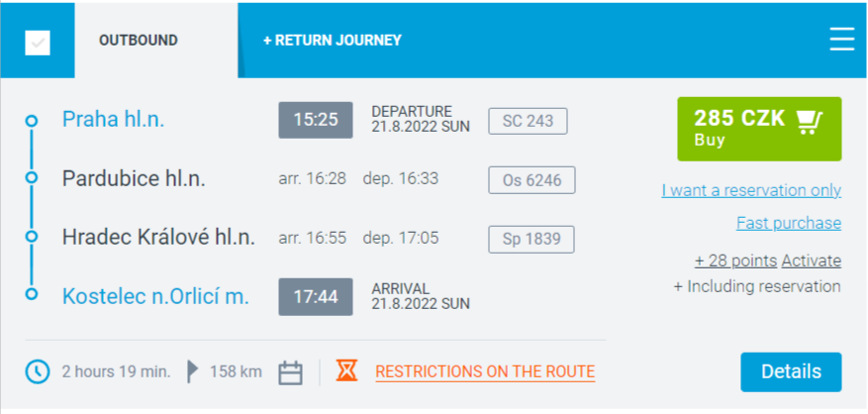
Task: Click the Details button
Action: (791, 371)
